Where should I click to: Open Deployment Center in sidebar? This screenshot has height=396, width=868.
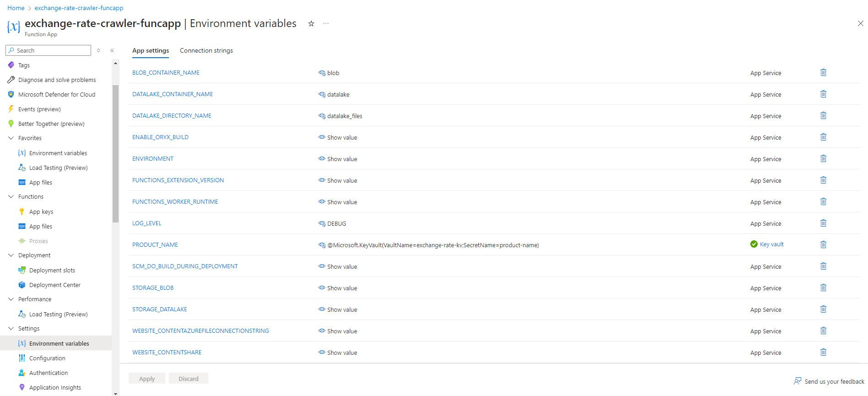(55, 285)
